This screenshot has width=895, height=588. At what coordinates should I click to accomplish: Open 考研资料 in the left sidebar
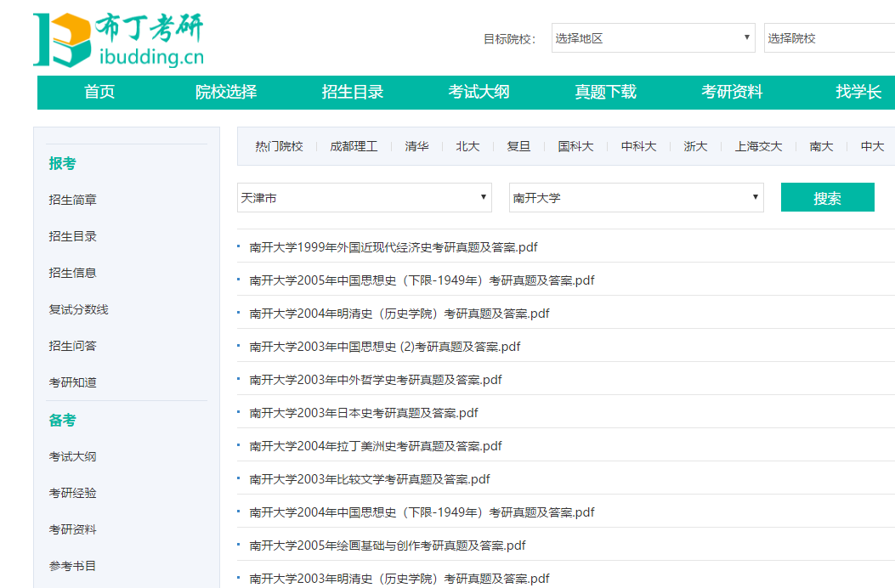(73, 529)
